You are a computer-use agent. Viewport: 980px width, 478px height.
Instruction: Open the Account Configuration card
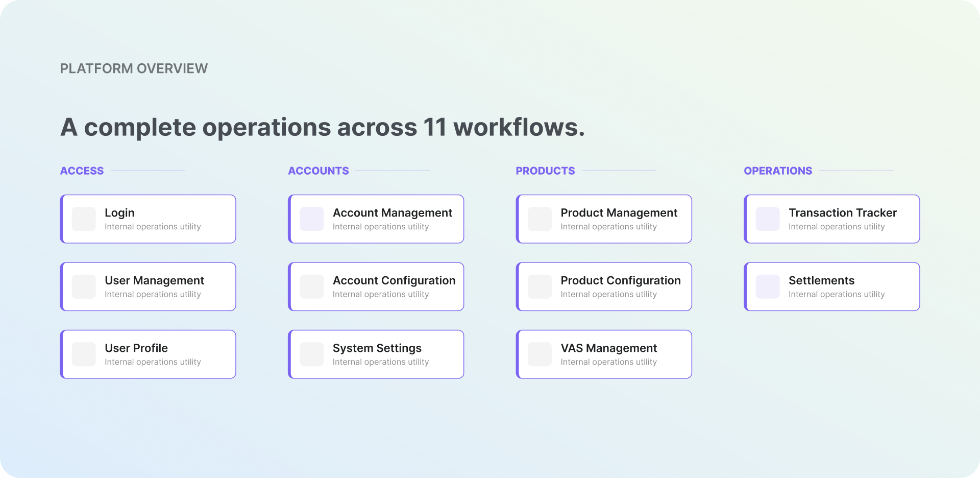376,286
